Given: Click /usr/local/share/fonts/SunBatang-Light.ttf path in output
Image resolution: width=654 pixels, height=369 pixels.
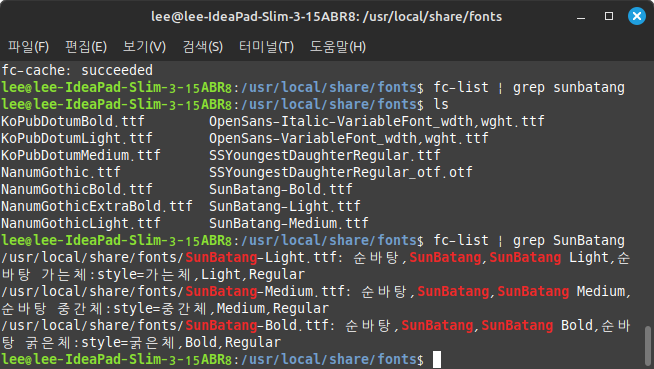Looking at the screenshot, I should point(169,258).
